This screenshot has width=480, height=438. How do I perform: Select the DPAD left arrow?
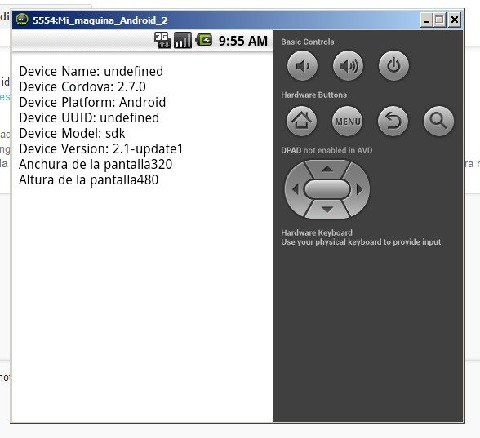coord(295,189)
